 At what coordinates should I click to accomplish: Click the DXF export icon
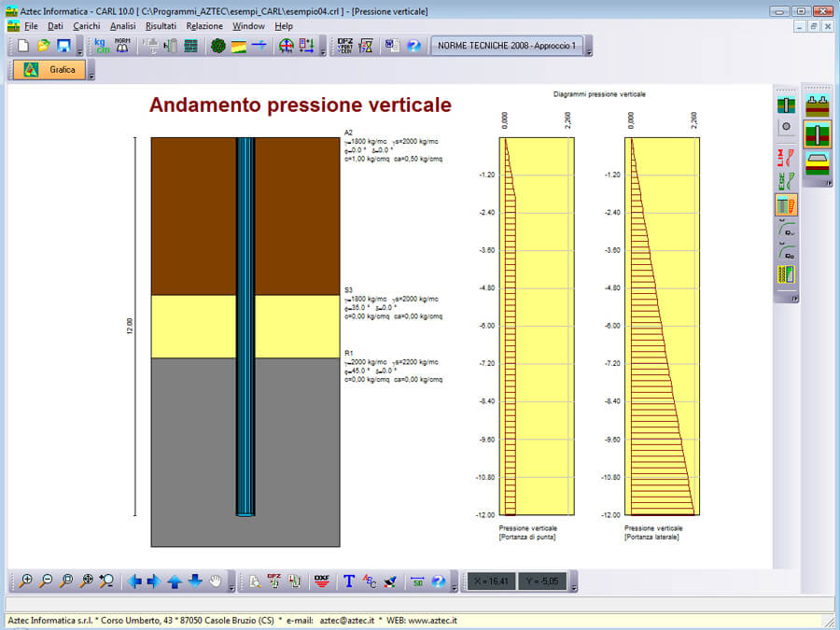(322, 581)
